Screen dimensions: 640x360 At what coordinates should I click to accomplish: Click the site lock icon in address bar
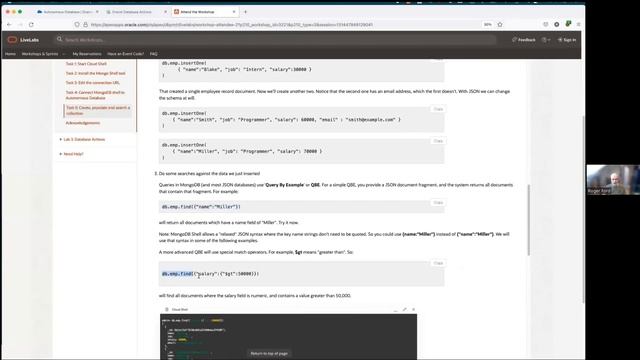point(86,24)
